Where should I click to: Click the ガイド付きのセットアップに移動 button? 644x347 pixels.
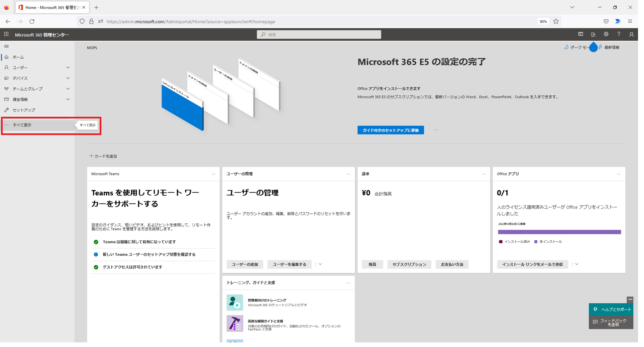390,130
